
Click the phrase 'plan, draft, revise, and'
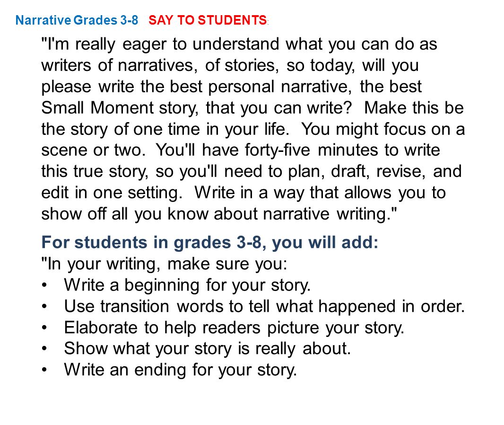tap(375, 171)
